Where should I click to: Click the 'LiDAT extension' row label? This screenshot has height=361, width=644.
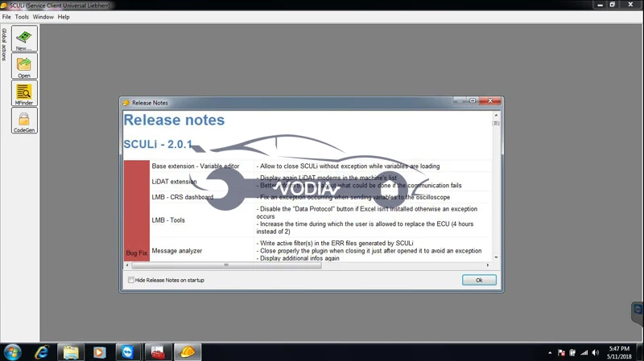[x=174, y=182]
